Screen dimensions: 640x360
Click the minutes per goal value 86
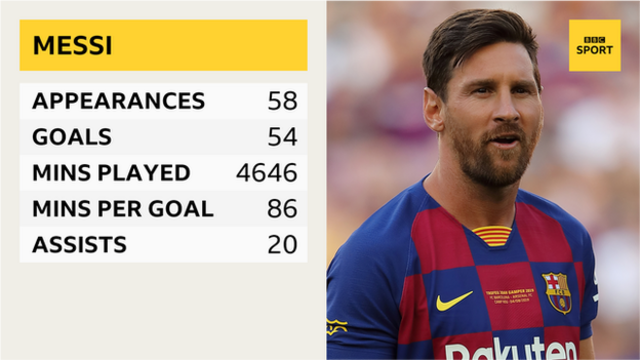tap(282, 208)
